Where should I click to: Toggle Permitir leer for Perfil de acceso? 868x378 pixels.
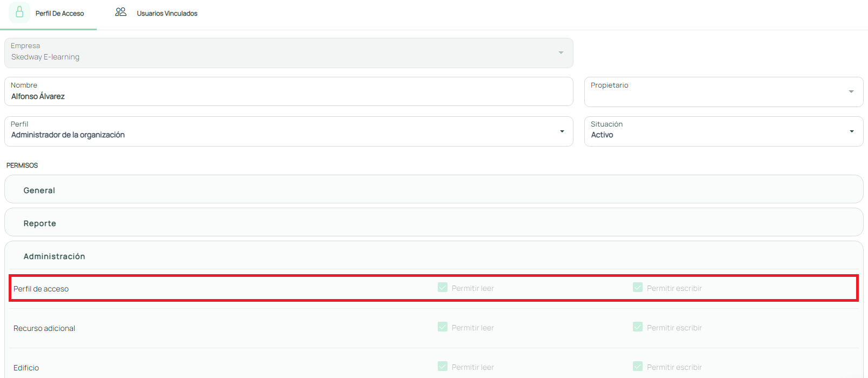(443, 288)
